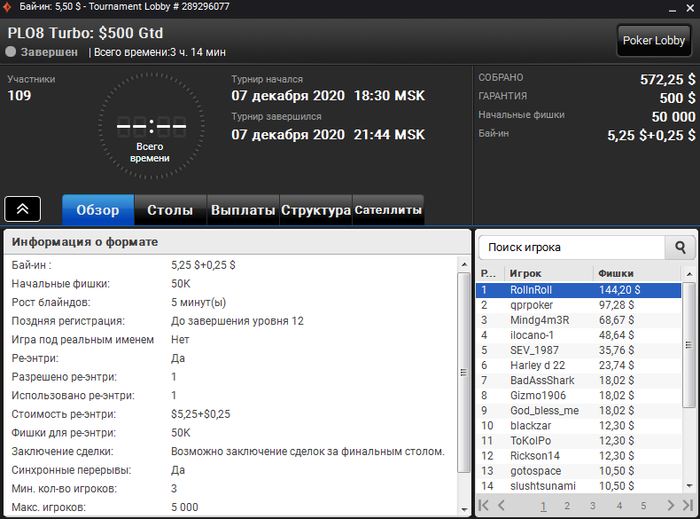Image resolution: width=700 pixels, height=519 pixels.
Task: Sort by the Фишки column header
Action: click(x=637, y=273)
